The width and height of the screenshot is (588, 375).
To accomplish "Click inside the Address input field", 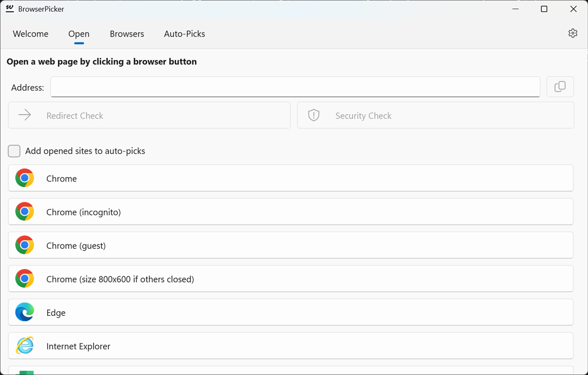I will (295, 87).
